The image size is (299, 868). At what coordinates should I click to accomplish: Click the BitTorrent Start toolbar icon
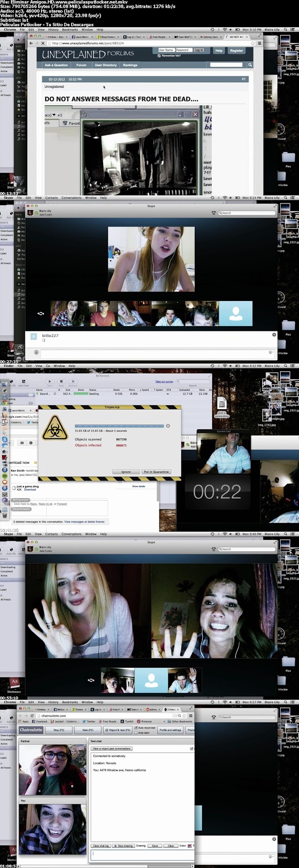click(x=50, y=381)
